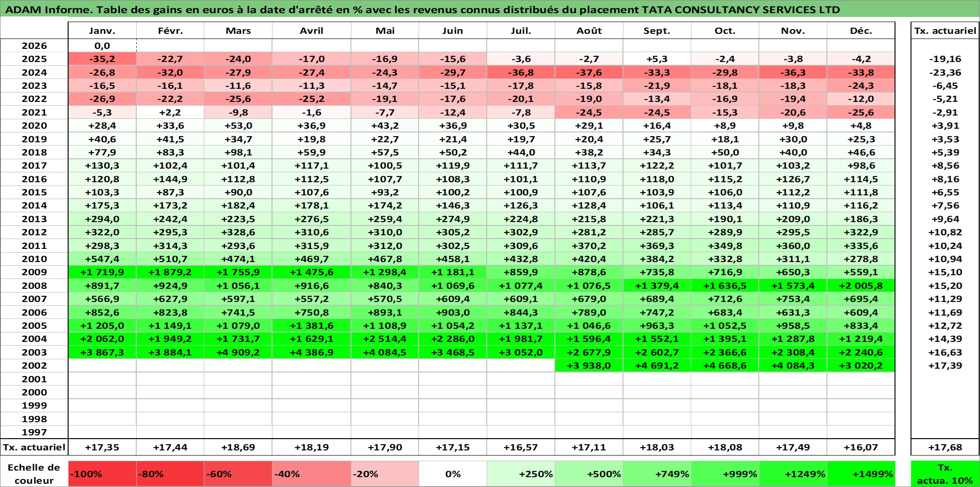Click the +903,0 cell in June 2006
Screen dimensions: 980x487
453,312
